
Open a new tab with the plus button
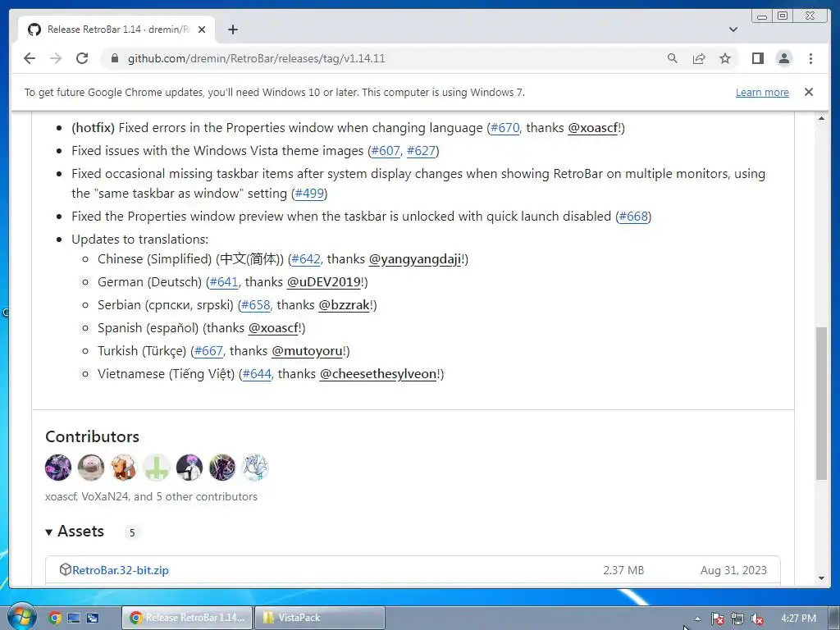click(232, 30)
